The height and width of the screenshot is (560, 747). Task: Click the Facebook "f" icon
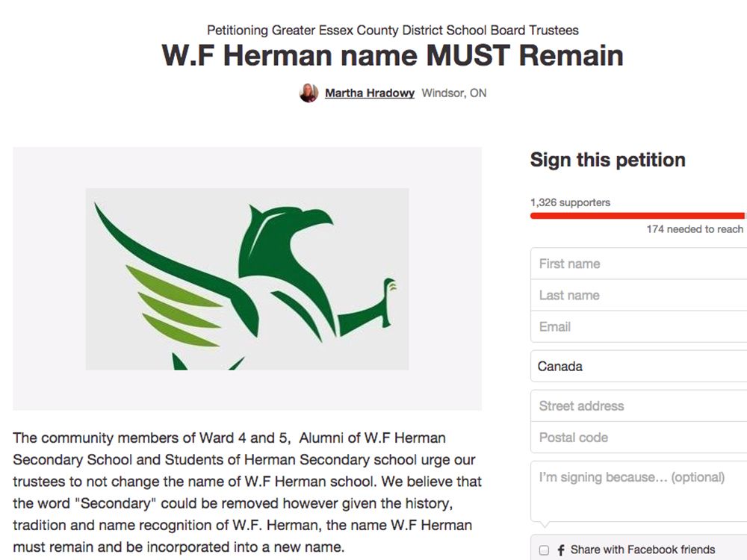click(560, 549)
